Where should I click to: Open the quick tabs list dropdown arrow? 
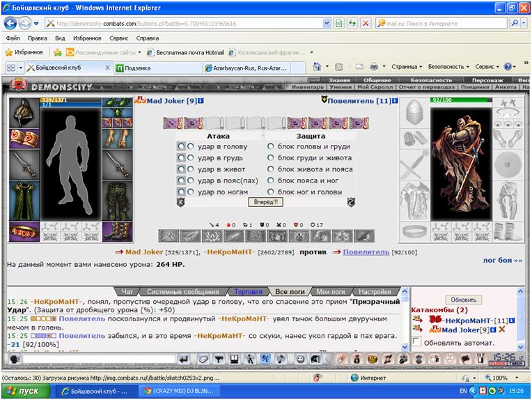20,68
